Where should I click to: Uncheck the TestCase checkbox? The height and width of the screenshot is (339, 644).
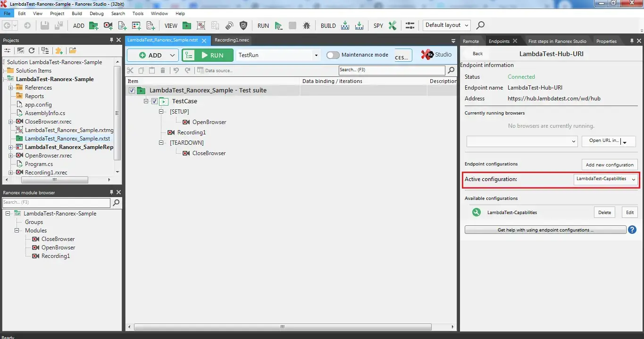click(154, 101)
